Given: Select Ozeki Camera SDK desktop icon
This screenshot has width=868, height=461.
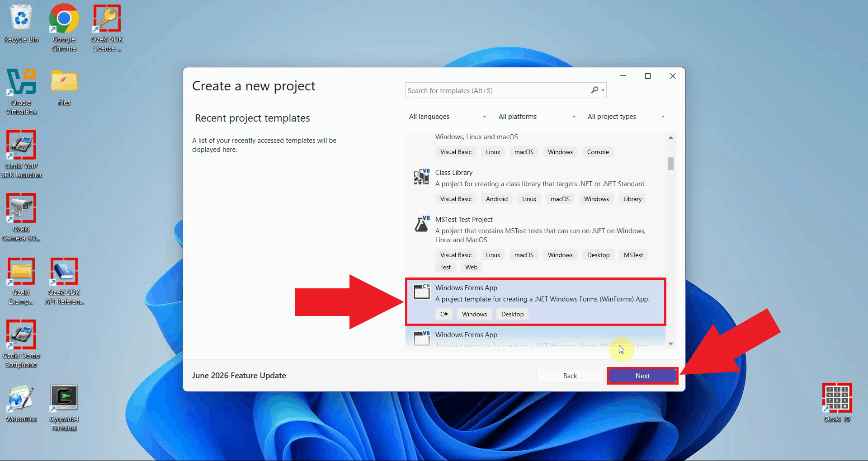Looking at the screenshot, I should (x=21, y=217).
